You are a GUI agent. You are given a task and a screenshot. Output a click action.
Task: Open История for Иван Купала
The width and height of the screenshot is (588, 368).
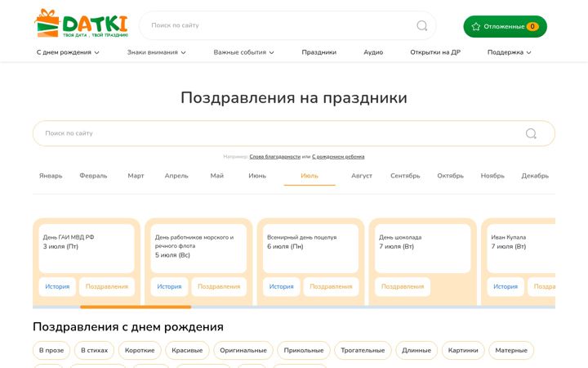[506, 286]
